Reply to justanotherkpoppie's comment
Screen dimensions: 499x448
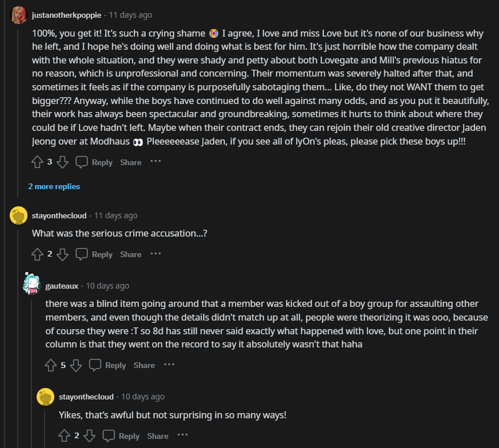pyautogui.click(x=94, y=162)
